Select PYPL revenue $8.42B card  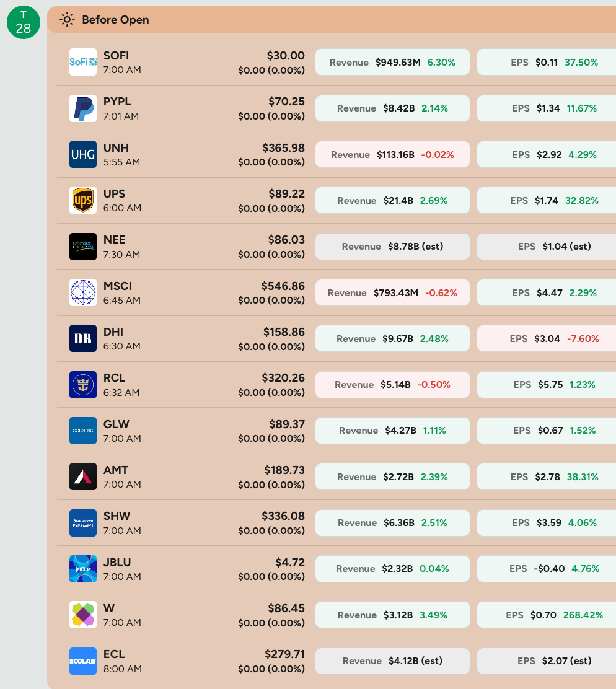[392, 108]
